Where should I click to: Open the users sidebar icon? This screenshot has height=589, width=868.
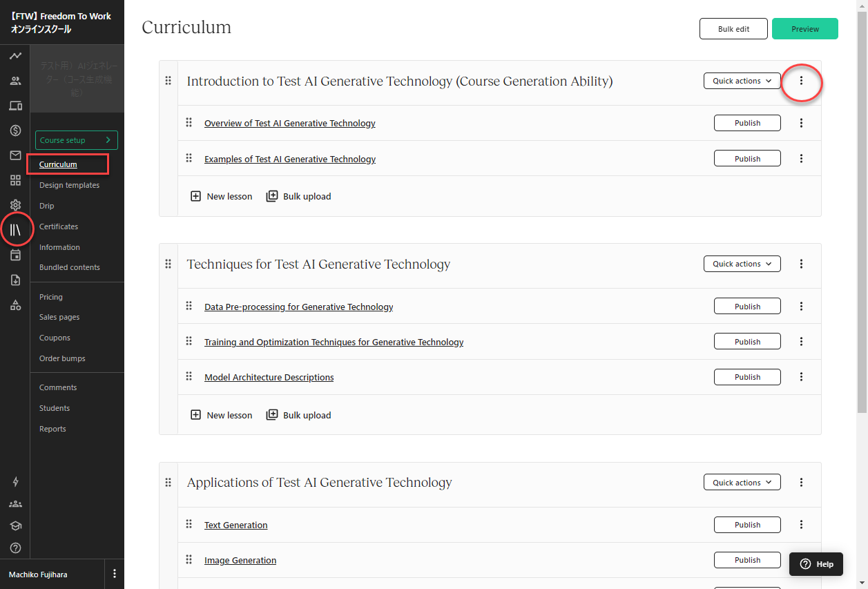15,81
